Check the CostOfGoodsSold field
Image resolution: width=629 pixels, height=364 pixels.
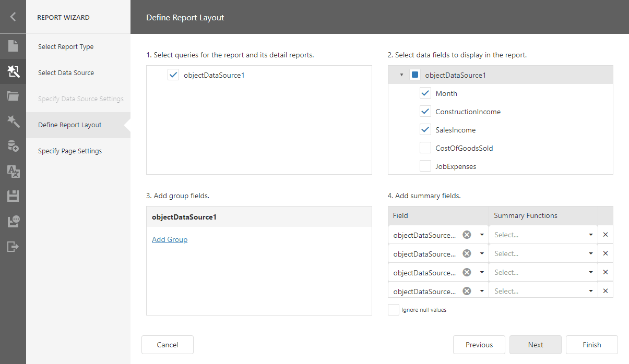coord(425,148)
